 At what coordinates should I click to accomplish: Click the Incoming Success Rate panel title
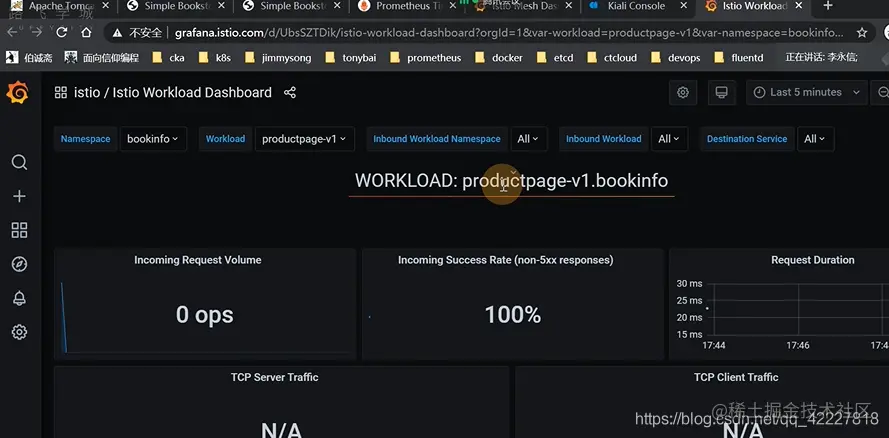tap(505, 260)
